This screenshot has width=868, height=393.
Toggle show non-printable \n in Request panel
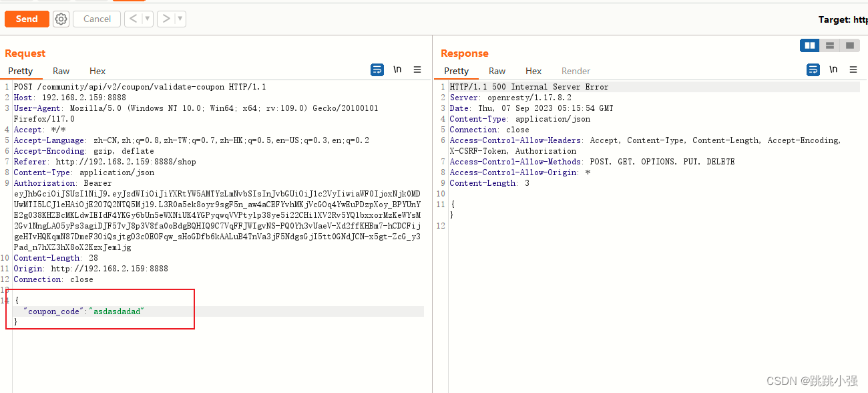(397, 70)
